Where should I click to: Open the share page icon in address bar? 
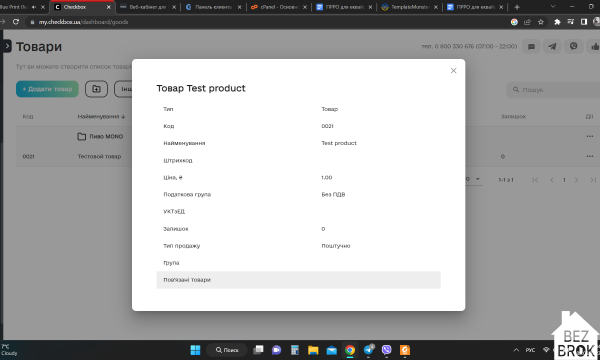point(527,22)
